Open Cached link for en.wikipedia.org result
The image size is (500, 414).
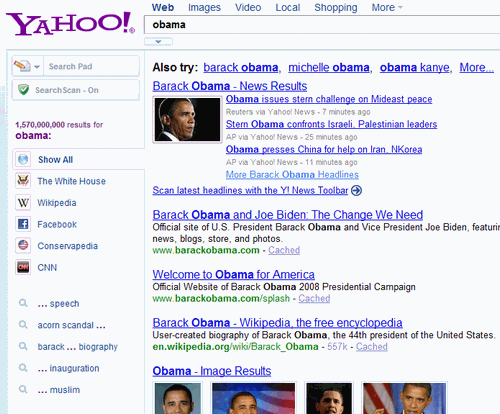[x=372, y=347]
